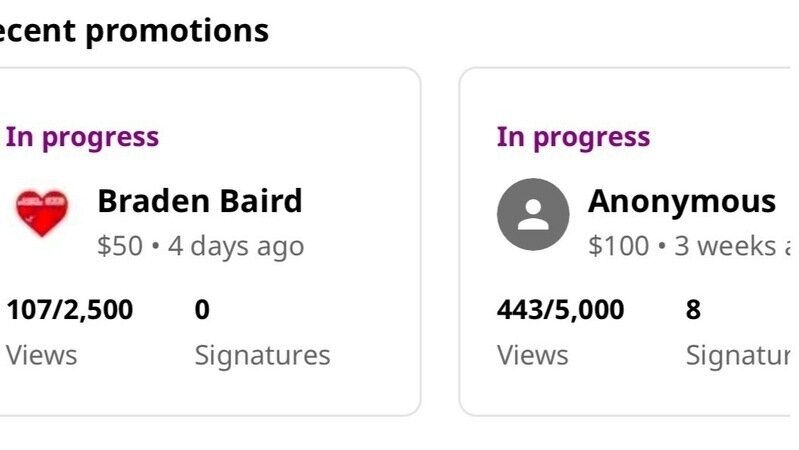This screenshot has width=799, height=450.
Task: Click Braden Baird's red heart avatar
Action: (x=42, y=213)
